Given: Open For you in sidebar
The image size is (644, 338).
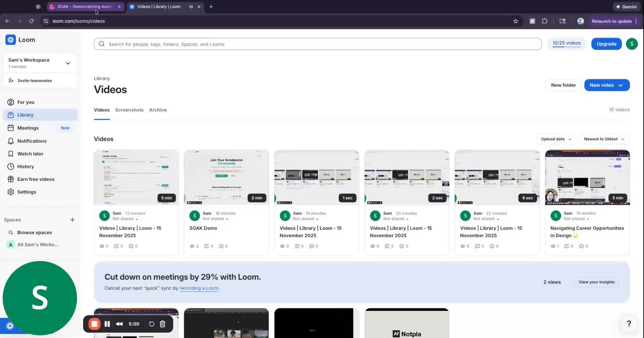Looking at the screenshot, I should (40, 102).
